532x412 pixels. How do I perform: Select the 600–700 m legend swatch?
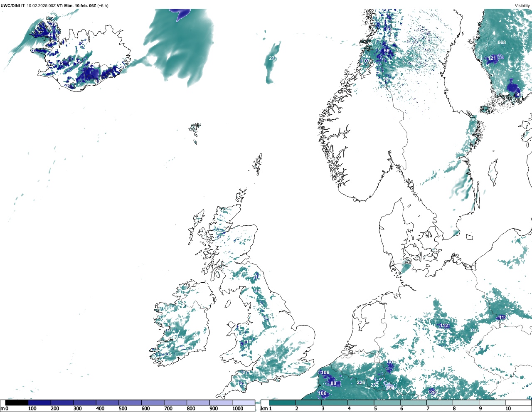pyautogui.click(x=153, y=402)
